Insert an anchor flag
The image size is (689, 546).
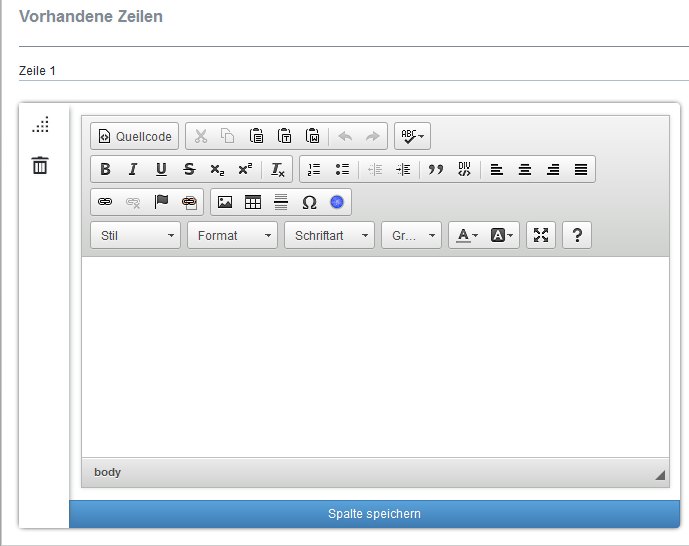click(161, 202)
